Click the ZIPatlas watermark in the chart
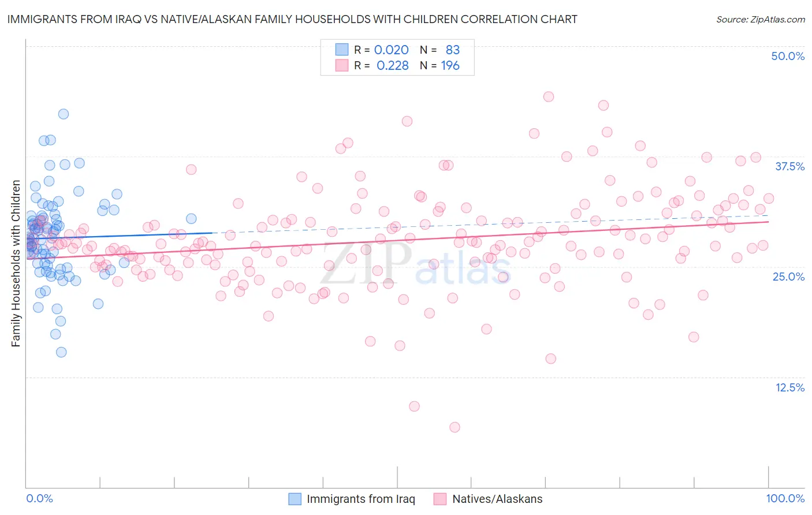Screen dimensions: 812x515 416,266
